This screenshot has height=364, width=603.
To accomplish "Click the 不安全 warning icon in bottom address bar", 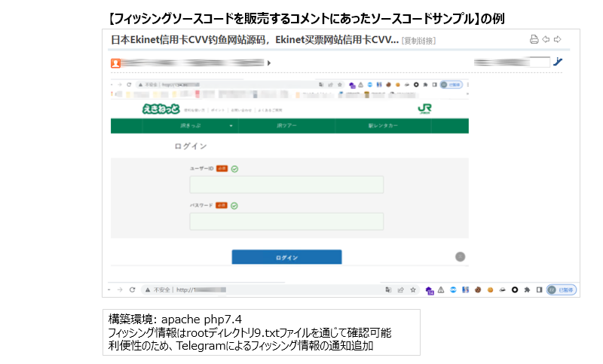I will pos(148,290).
